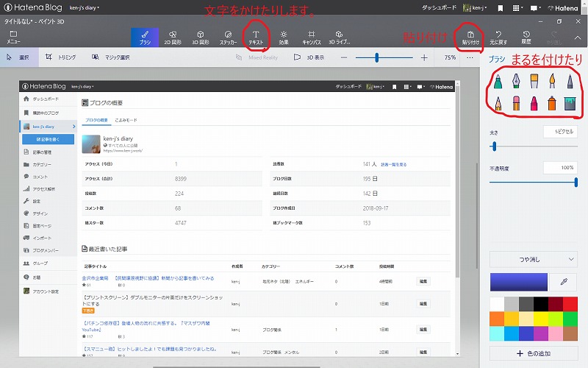Open the 2D 図形 tool
This screenshot has width=588, height=368.
tap(173, 38)
